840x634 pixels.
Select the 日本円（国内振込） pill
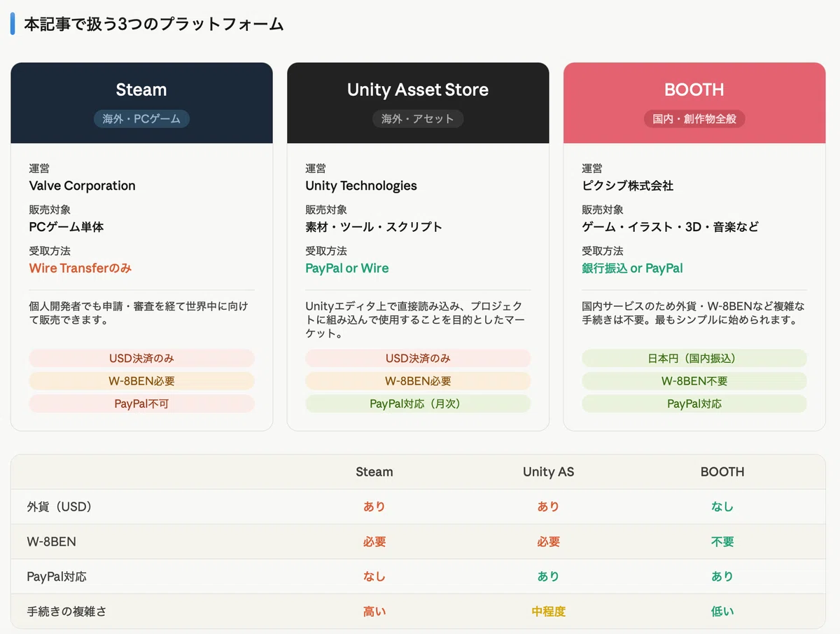(x=694, y=358)
